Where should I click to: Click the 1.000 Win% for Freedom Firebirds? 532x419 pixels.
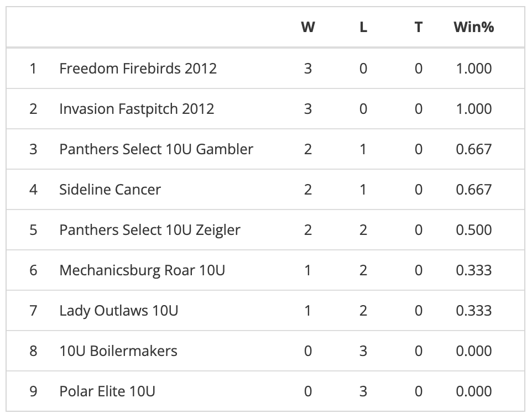click(x=473, y=68)
